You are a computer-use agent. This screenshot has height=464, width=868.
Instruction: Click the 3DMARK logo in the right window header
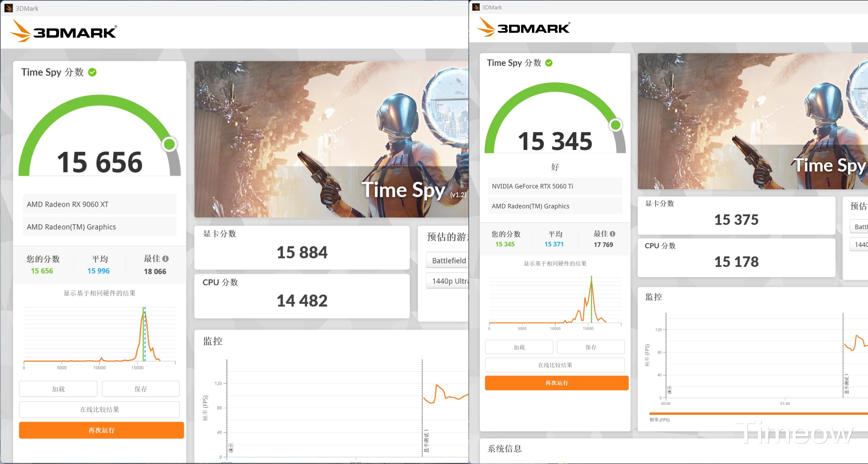[x=524, y=27]
